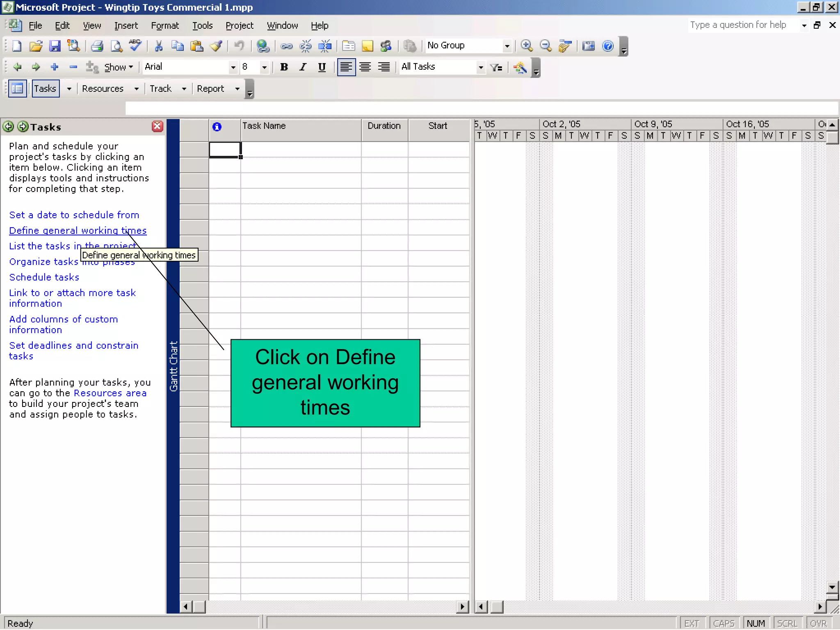Open the font size dropdown
This screenshot has width=840, height=630.
264,67
